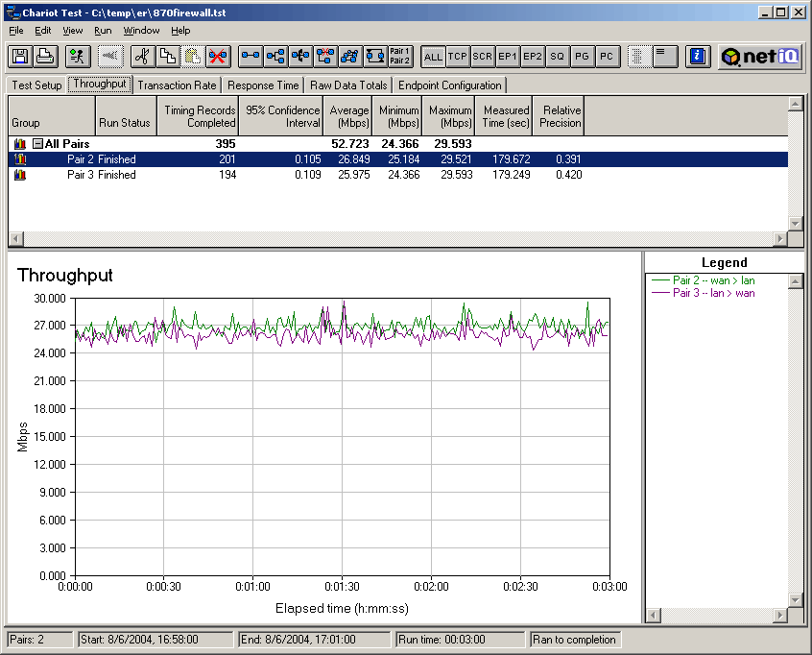
Task: Switch to the Response Time tab
Action: pos(264,85)
